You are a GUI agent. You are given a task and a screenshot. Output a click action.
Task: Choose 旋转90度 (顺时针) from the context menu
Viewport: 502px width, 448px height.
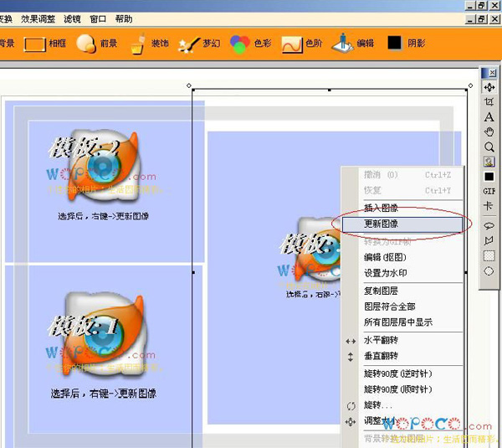coord(402,389)
